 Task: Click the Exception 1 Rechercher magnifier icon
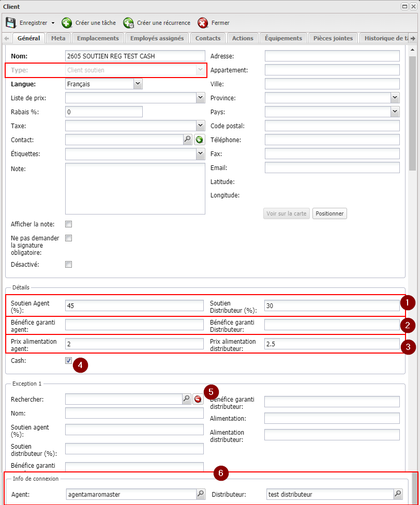coord(187,399)
